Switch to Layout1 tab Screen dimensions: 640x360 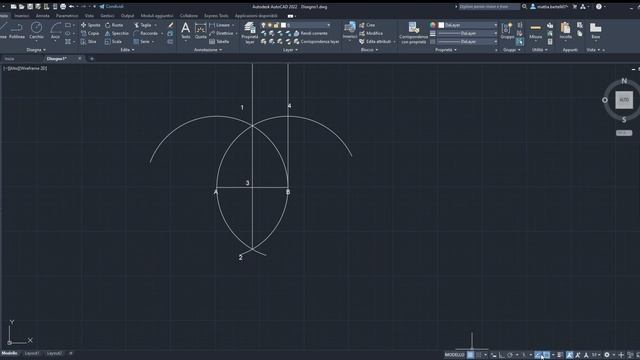(31, 353)
